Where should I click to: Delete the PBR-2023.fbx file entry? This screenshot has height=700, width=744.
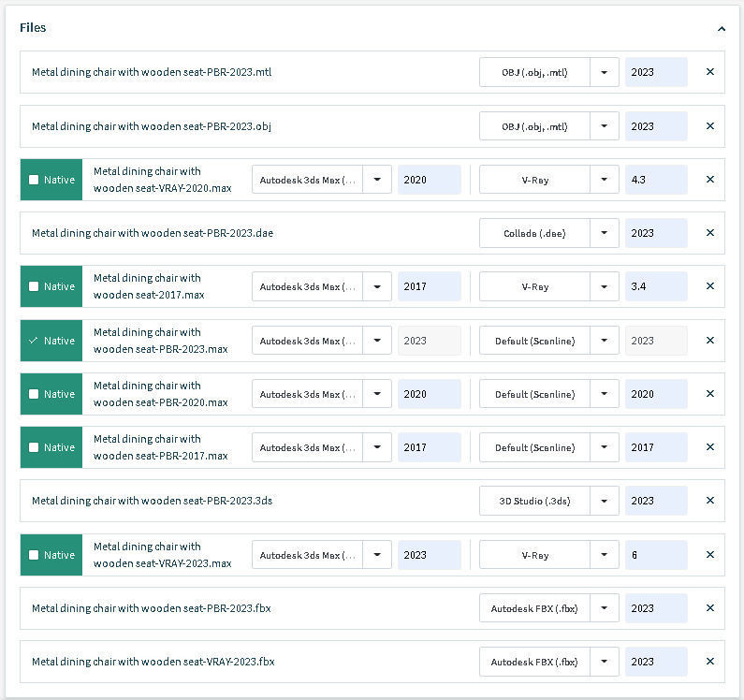(x=709, y=608)
